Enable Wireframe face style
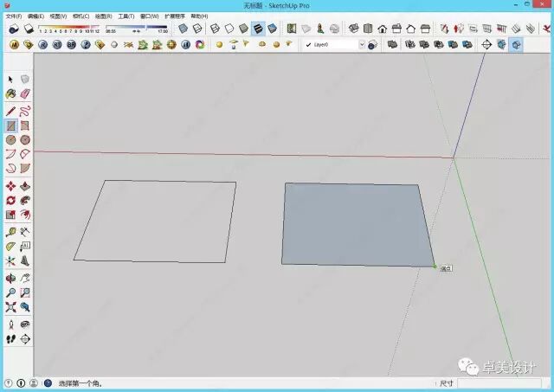The image size is (554, 392). 215,29
